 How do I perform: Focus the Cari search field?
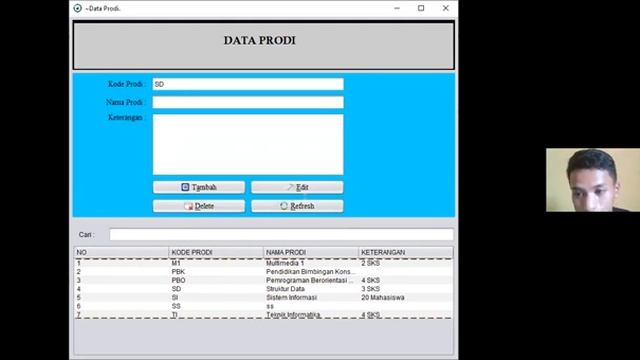[281, 235]
